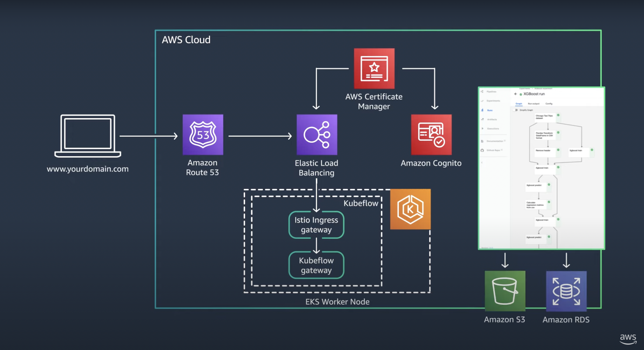
Task: Click the Amazon Route 53 label
Action: 202,168
